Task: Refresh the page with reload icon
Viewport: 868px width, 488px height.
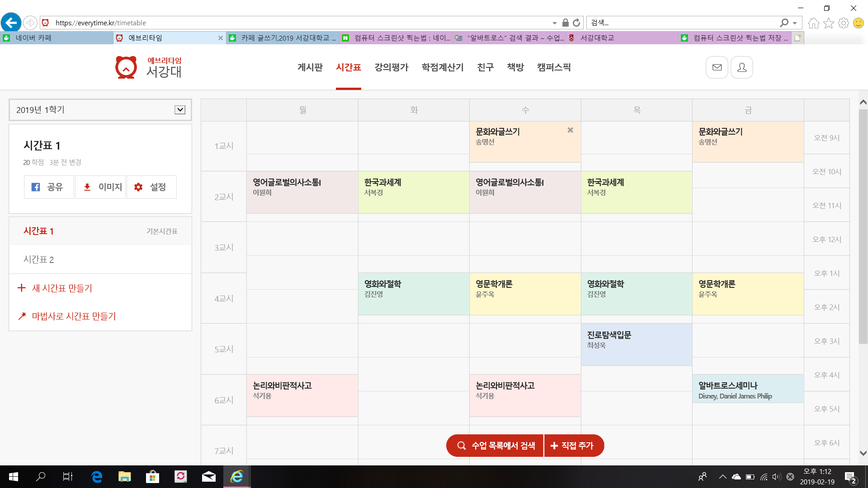Action: pyautogui.click(x=576, y=23)
